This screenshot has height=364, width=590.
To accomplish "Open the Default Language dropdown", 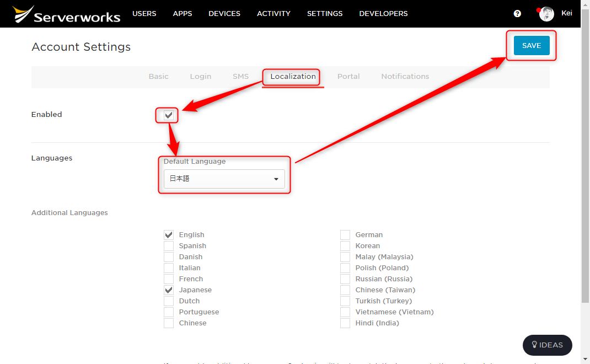I will click(x=224, y=179).
